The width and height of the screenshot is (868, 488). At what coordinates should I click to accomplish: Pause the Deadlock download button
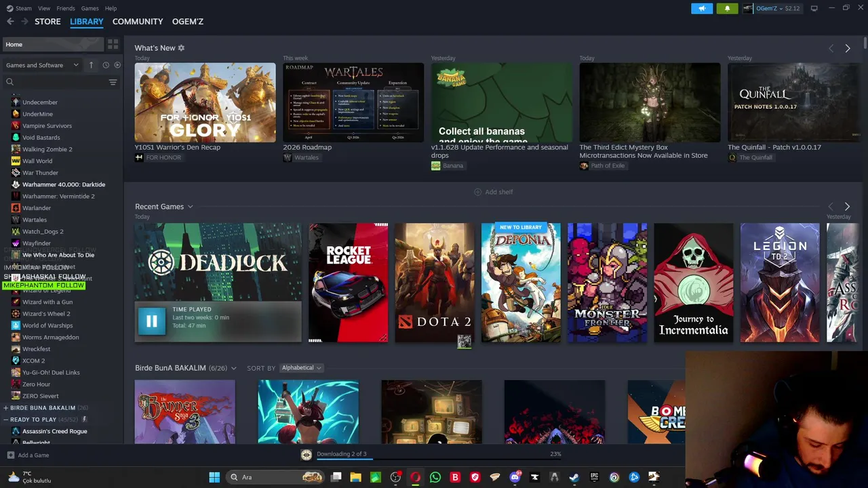coord(151,321)
